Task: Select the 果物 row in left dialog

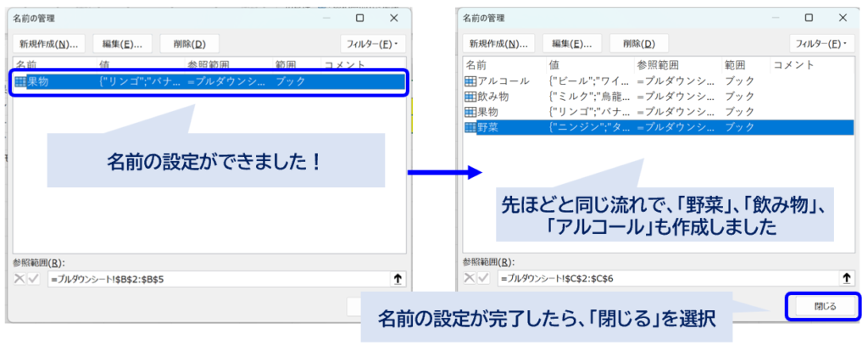Action: (209, 82)
